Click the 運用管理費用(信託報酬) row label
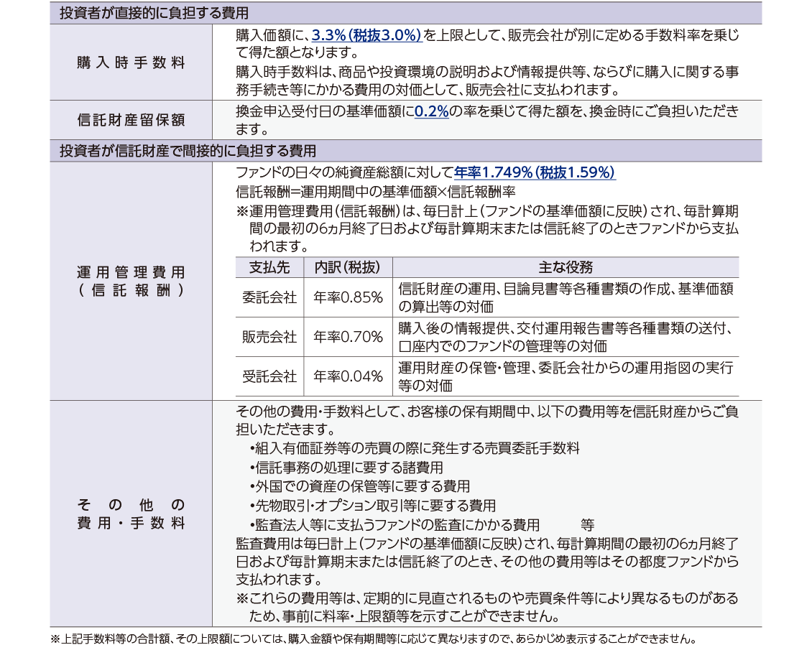812x645 pixels. pyautogui.click(x=131, y=281)
